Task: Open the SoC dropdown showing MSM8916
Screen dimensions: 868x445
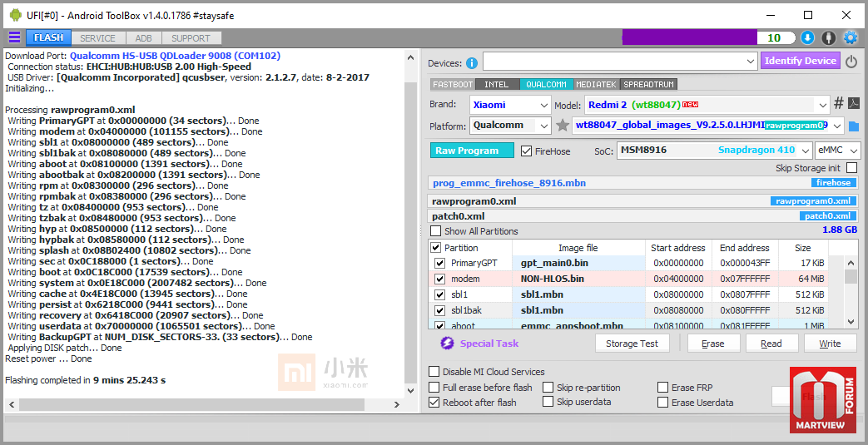Action: (714, 150)
